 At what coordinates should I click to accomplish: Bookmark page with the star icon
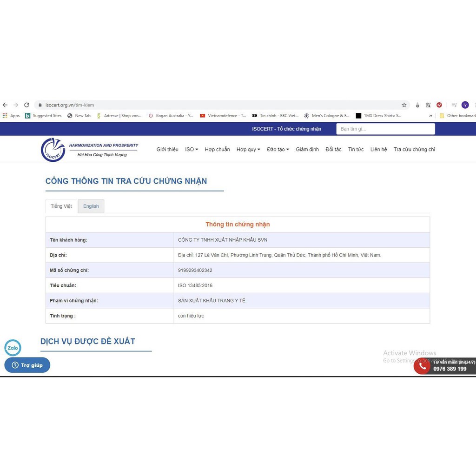404,105
